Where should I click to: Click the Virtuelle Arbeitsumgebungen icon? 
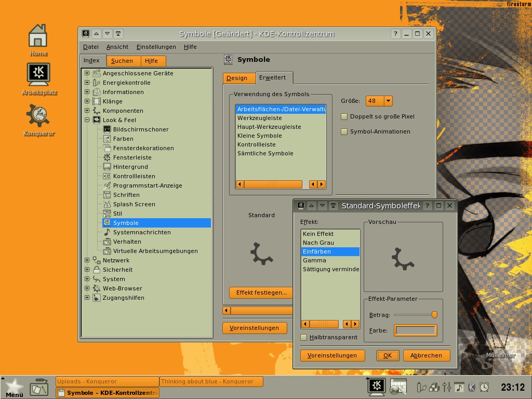[107, 251]
